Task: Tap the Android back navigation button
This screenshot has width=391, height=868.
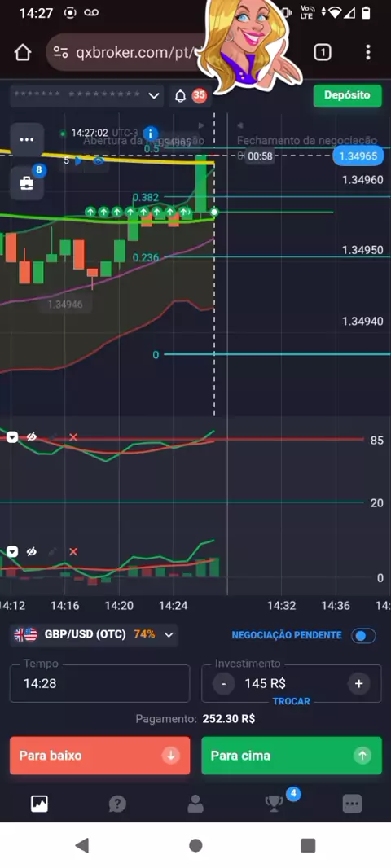Action: click(x=82, y=844)
